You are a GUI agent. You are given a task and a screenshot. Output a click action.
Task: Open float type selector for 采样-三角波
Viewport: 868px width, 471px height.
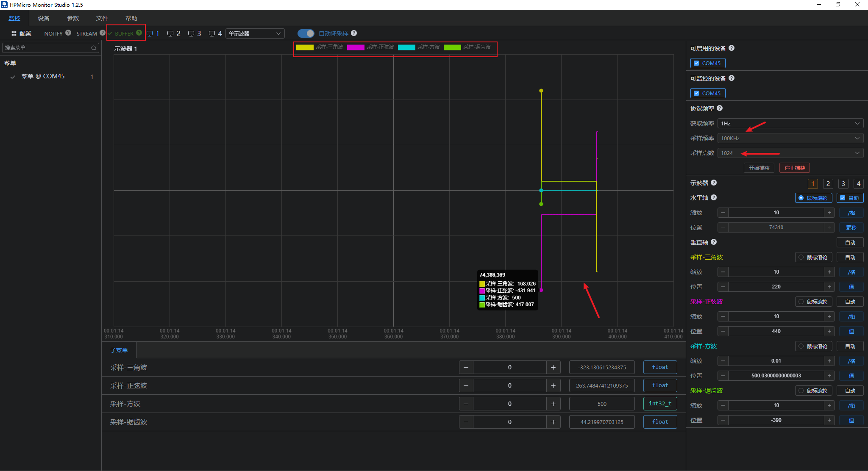[660, 367]
